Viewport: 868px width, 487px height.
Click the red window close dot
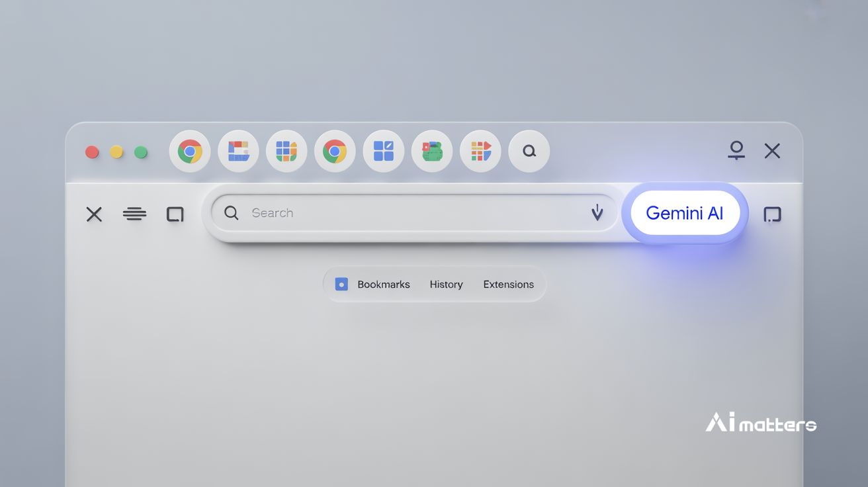point(92,152)
